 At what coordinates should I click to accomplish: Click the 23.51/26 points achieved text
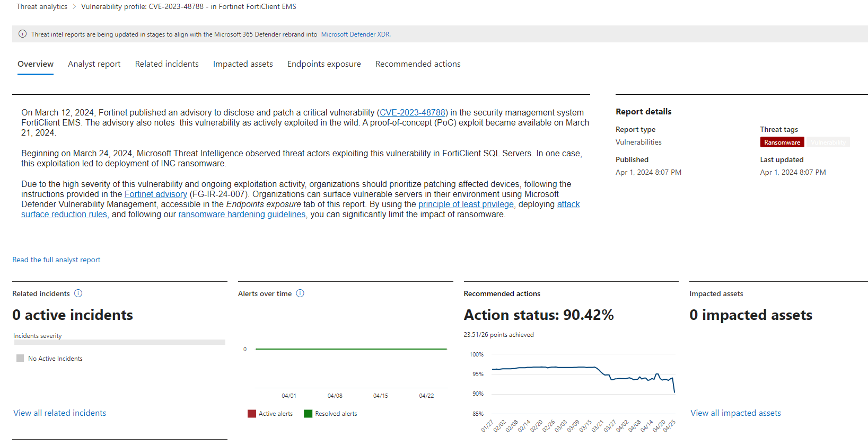pos(498,335)
